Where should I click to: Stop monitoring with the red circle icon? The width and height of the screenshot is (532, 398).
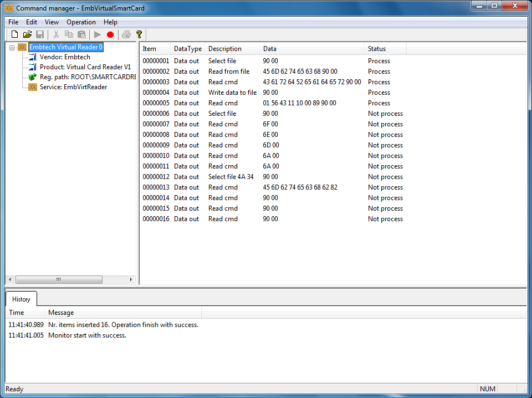(x=110, y=34)
